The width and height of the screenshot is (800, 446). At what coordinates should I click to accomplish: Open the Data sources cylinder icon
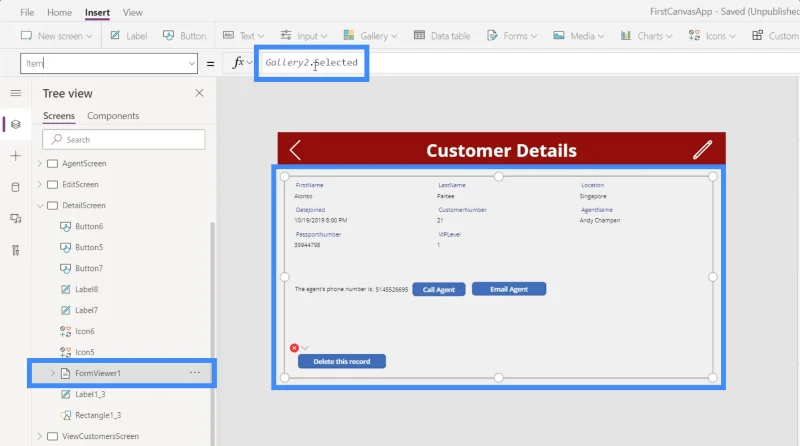point(16,187)
